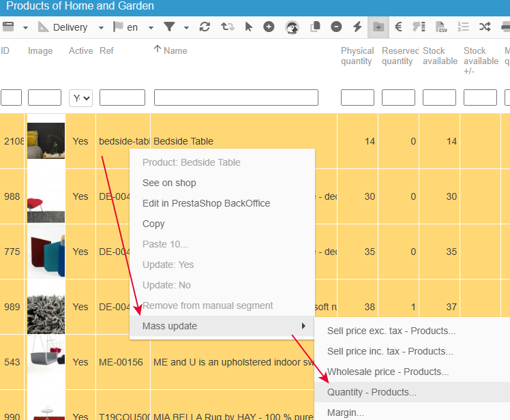The height and width of the screenshot is (420, 510).
Task: Open the Active filter 'Yes' dropdown
Action: point(80,98)
